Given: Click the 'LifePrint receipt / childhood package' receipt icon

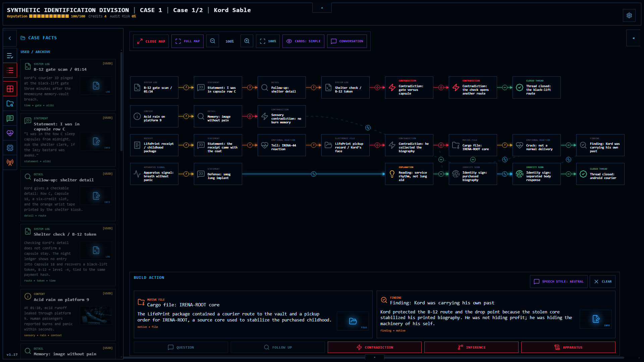Looking at the screenshot, I should 137,145.
